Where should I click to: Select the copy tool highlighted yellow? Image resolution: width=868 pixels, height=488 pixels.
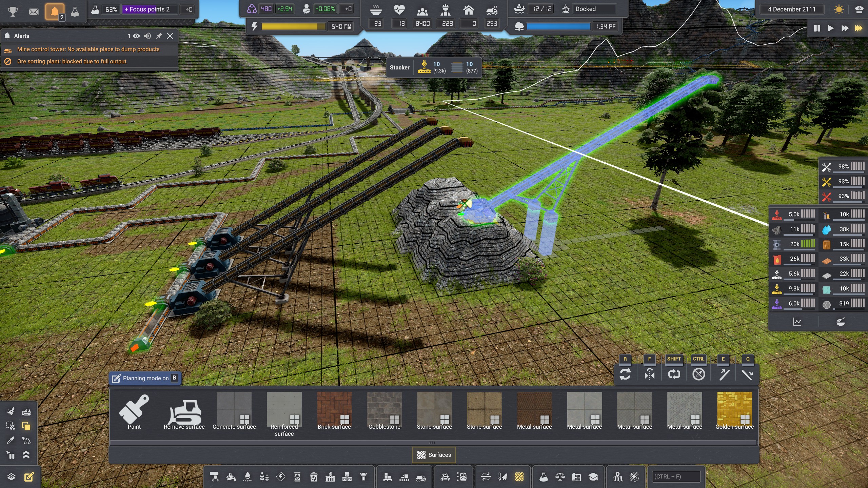coord(26,426)
